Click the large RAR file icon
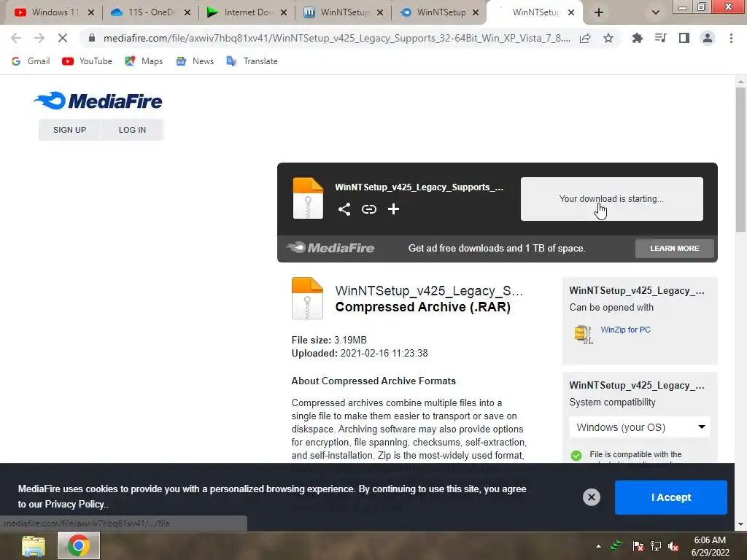The height and width of the screenshot is (560, 747). pyautogui.click(x=307, y=298)
